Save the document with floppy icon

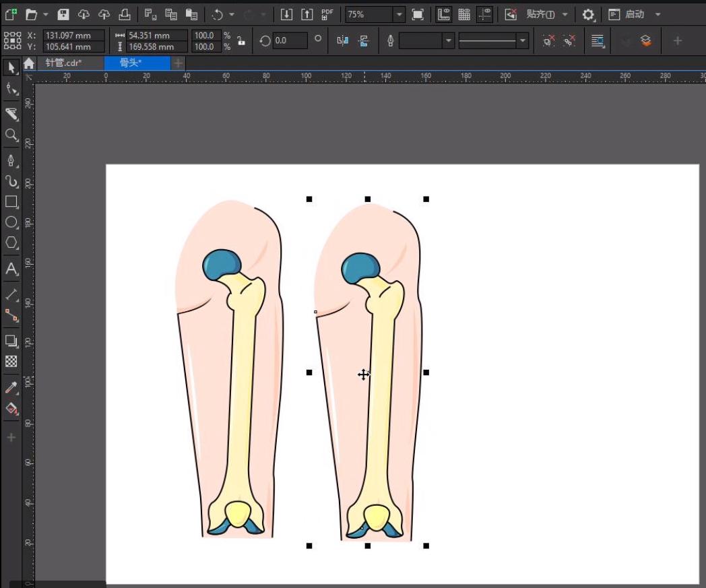tap(63, 14)
